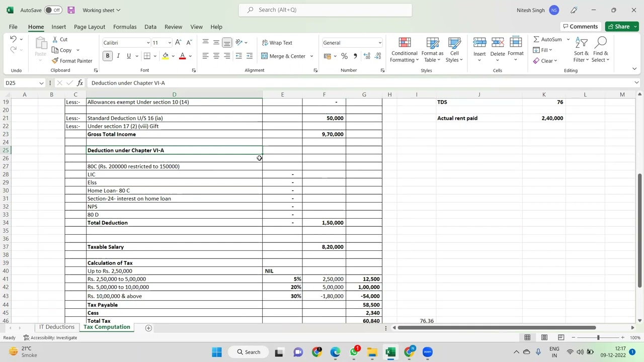644x362 pixels.
Task: Open Find & Select menu
Action: pyautogui.click(x=600, y=50)
